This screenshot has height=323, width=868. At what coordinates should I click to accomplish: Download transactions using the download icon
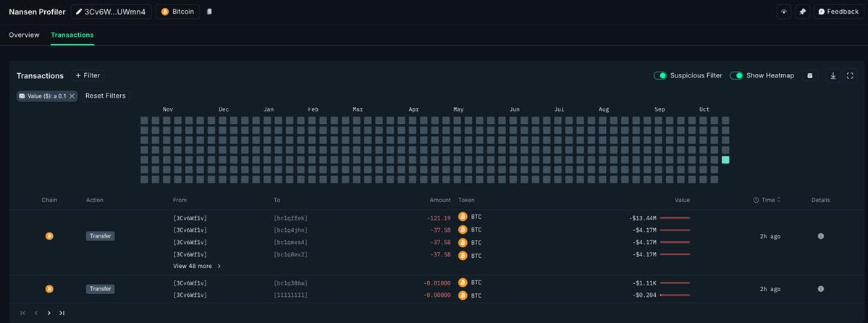click(833, 75)
